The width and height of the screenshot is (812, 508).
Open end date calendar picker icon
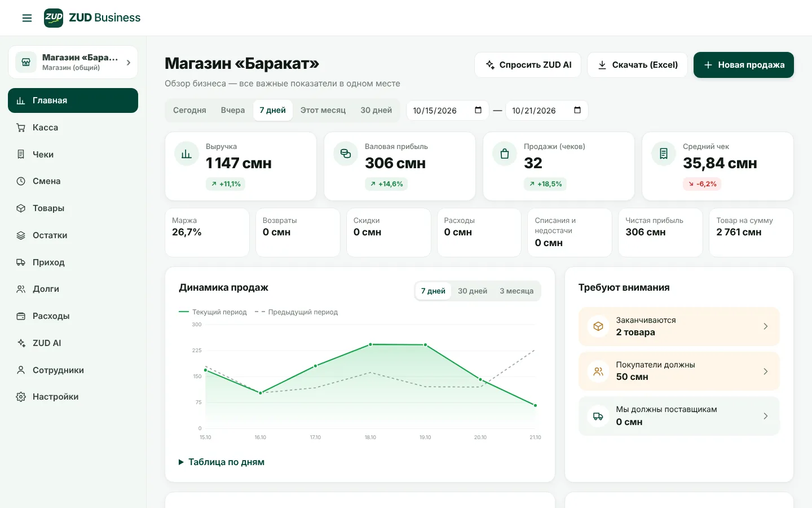(577, 110)
